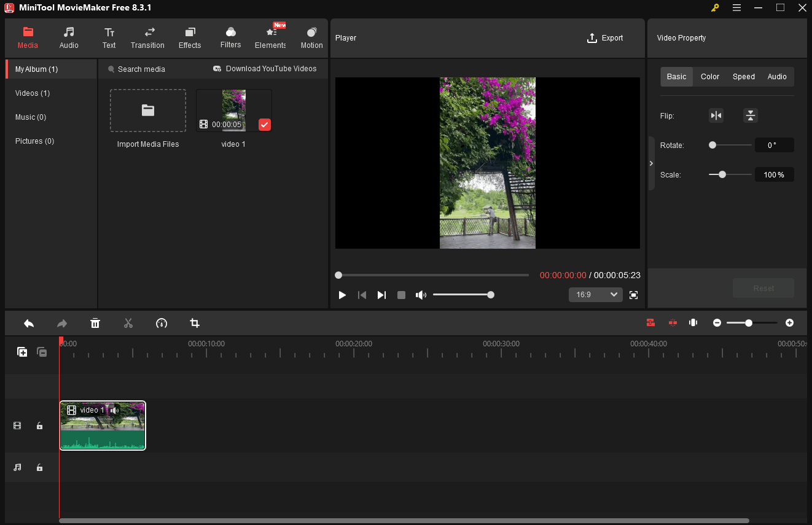
Task: Select the Pictures album category
Action: tap(34, 141)
